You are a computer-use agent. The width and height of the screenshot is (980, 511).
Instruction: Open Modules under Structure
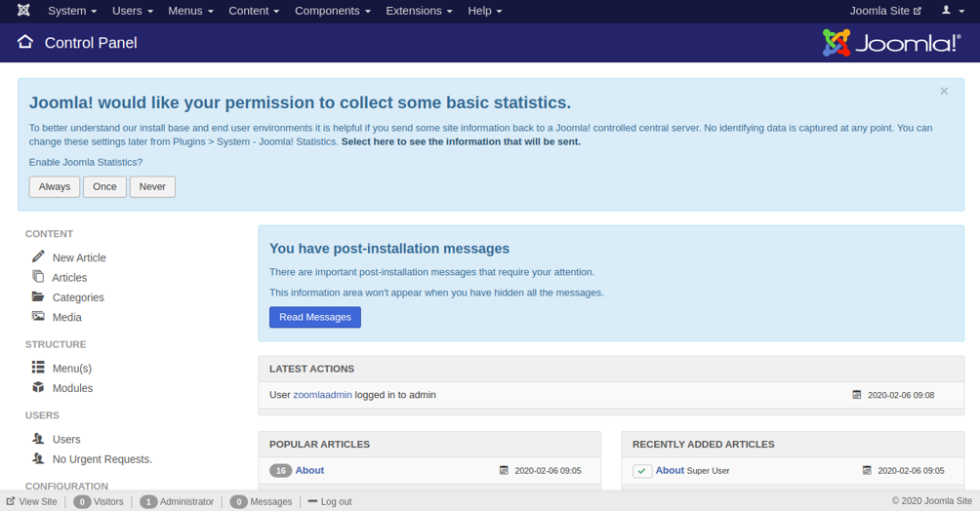point(72,388)
